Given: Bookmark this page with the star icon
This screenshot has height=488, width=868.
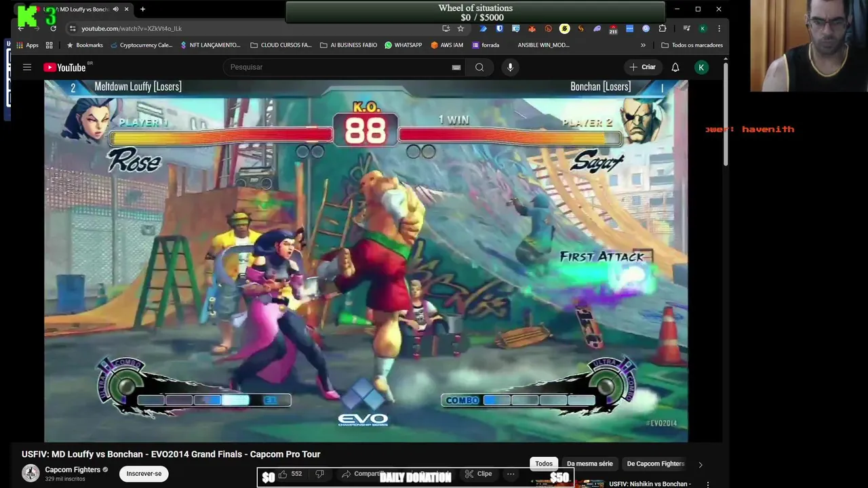Looking at the screenshot, I should pyautogui.click(x=460, y=28).
